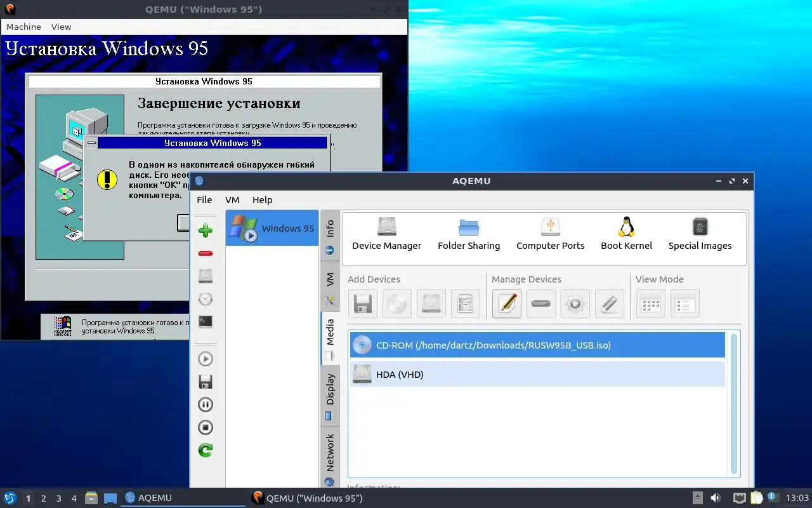Open the AQEMU File menu
Screen dimensions: 812x508
[x=204, y=199]
